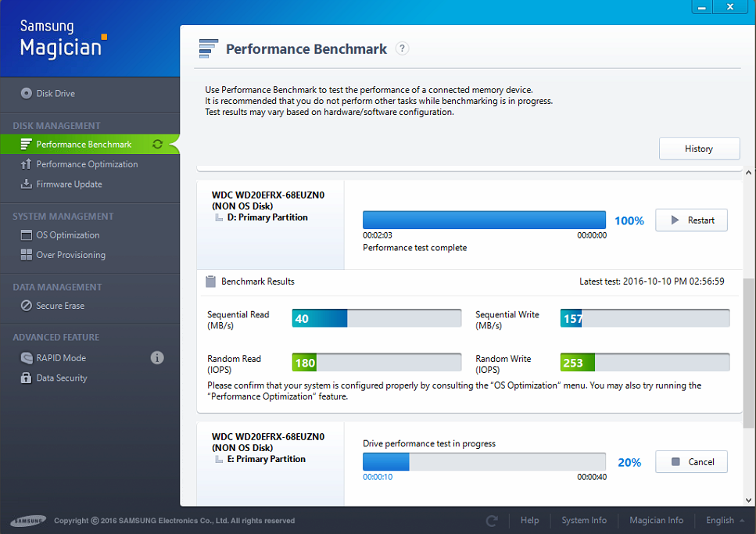Click the OS Optimization window icon
The width and height of the screenshot is (756, 534).
click(26, 235)
